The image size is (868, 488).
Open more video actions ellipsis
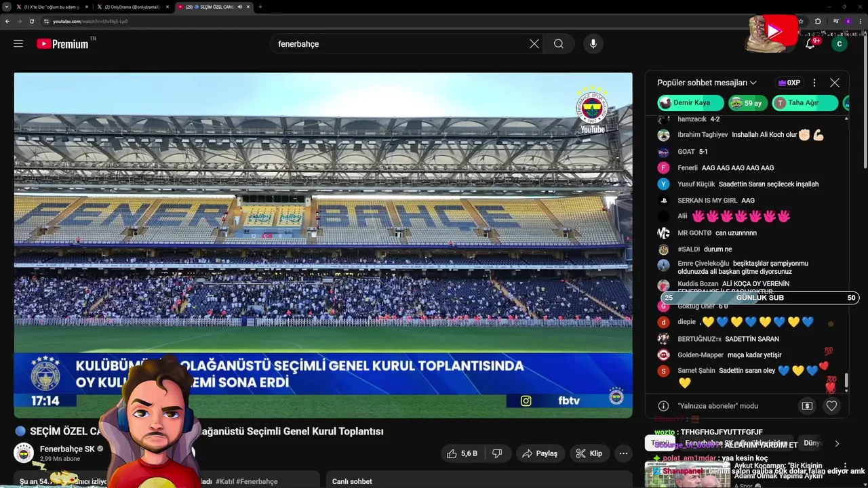[623, 453]
